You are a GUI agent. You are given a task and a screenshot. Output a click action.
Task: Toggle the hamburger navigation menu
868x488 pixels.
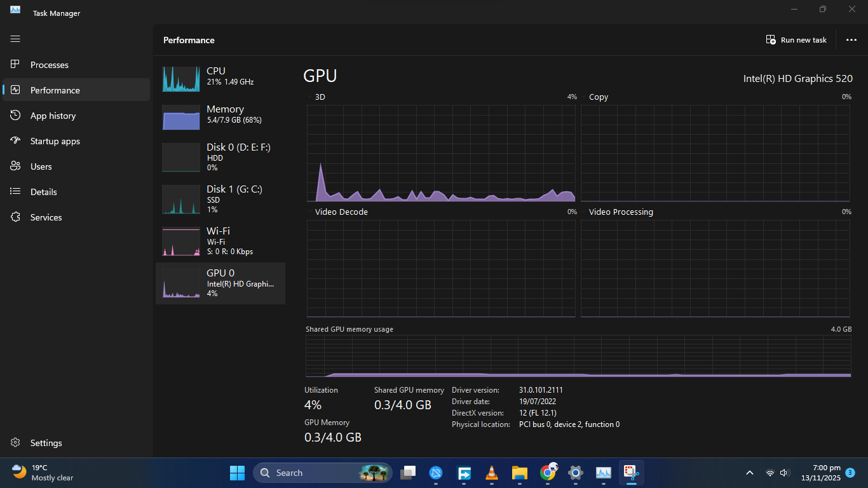(15, 39)
